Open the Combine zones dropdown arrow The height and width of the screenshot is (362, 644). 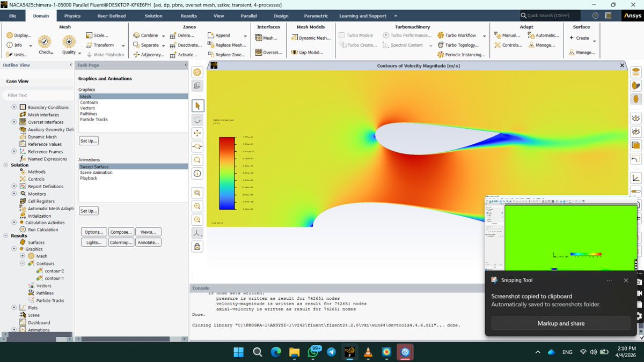pyautogui.click(x=164, y=36)
